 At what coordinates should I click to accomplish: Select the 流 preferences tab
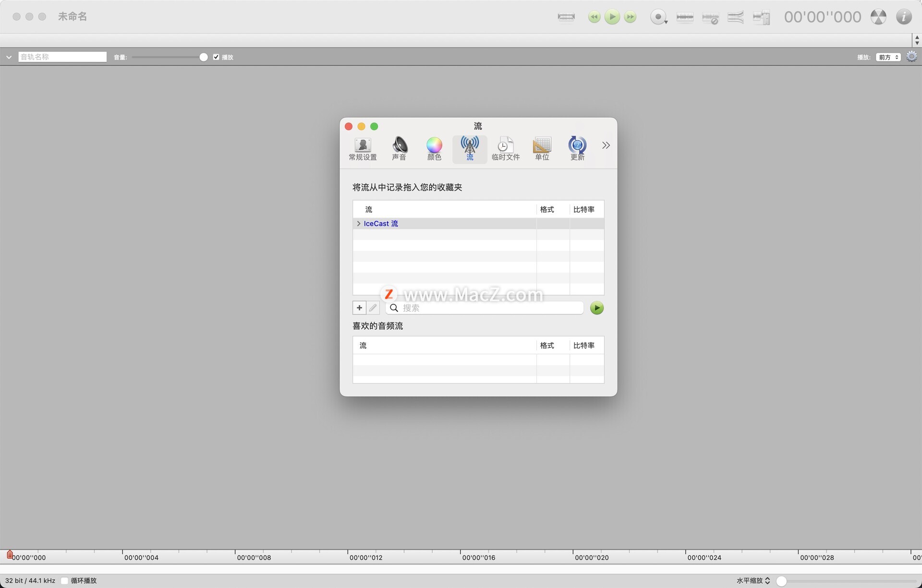pyautogui.click(x=470, y=149)
